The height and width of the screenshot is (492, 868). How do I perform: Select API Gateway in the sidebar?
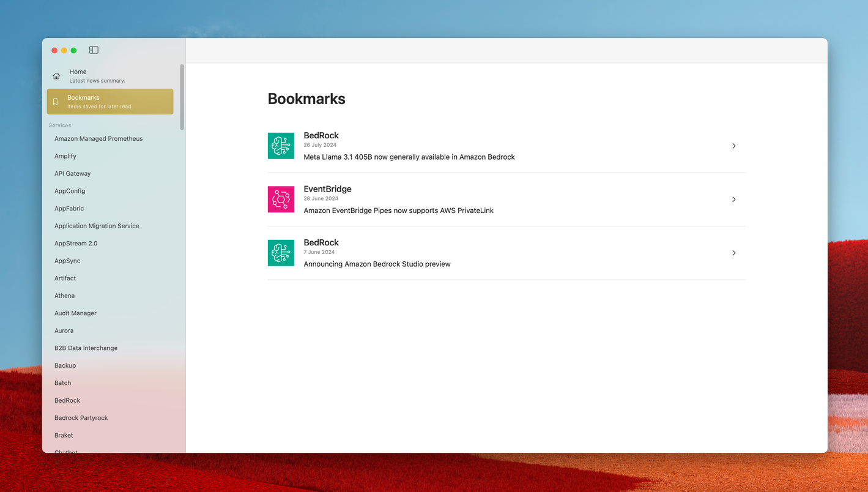pos(73,174)
